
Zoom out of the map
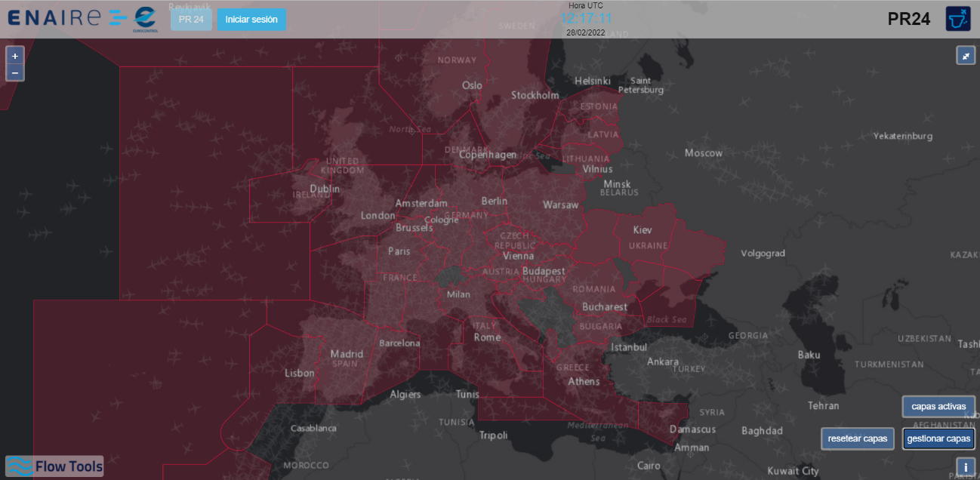click(15, 73)
